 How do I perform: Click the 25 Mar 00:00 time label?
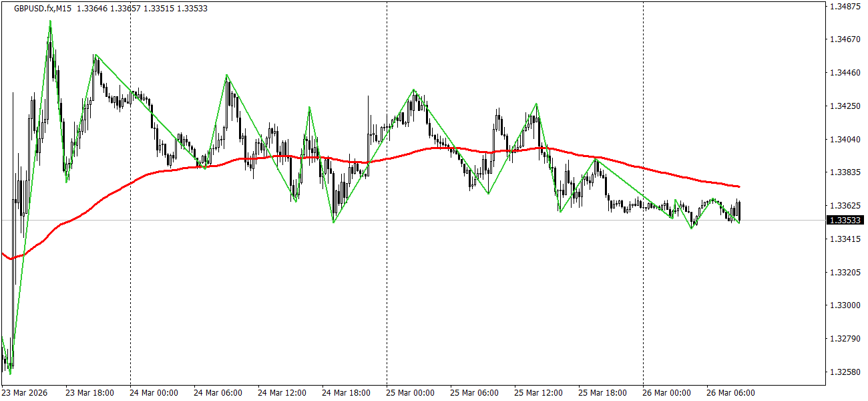click(410, 393)
